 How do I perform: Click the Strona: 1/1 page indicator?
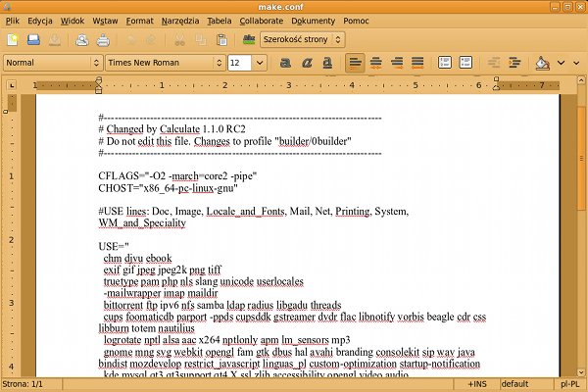click(x=23, y=384)
